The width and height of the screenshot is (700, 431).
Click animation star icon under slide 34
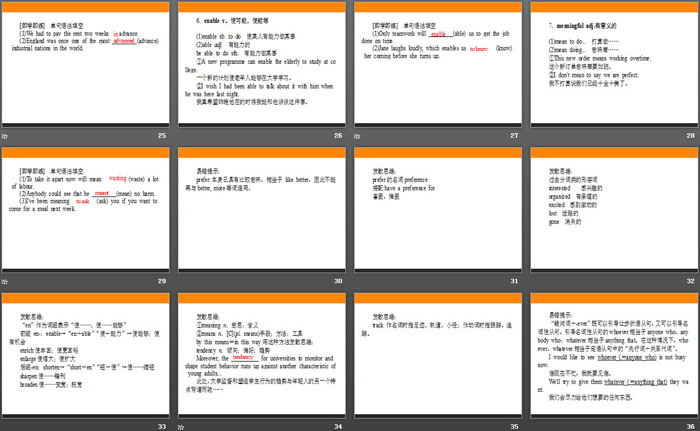(181, 427)
